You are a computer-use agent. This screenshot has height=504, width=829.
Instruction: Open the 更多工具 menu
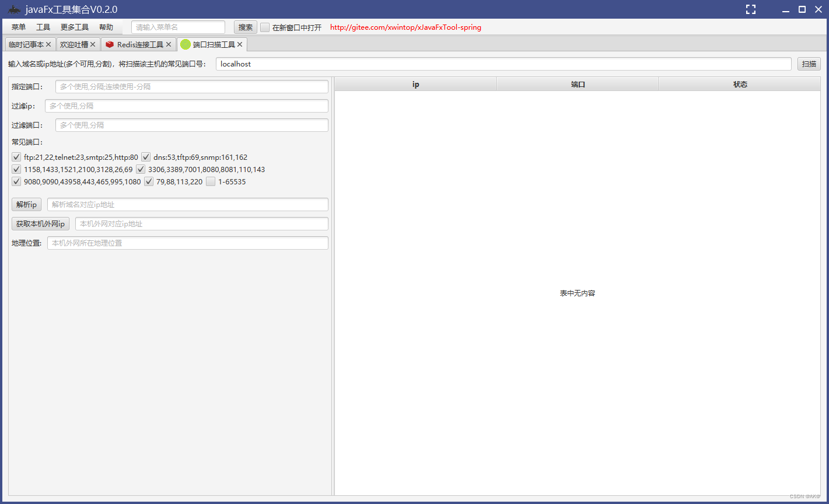click(75, 27)
